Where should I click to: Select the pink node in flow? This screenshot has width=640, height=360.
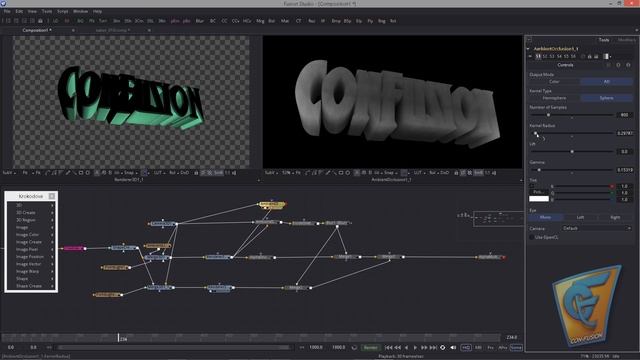click(73, 248)
